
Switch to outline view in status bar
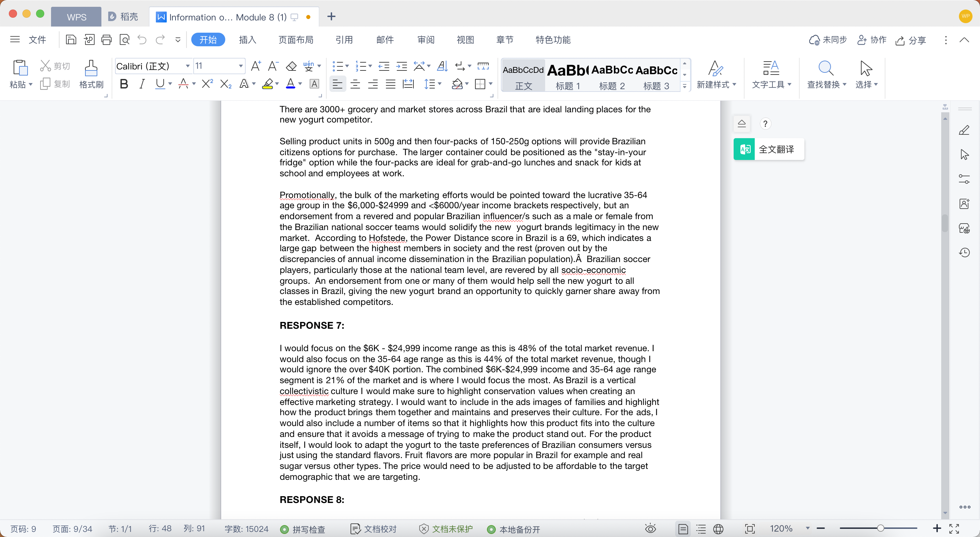pos(701,528)
